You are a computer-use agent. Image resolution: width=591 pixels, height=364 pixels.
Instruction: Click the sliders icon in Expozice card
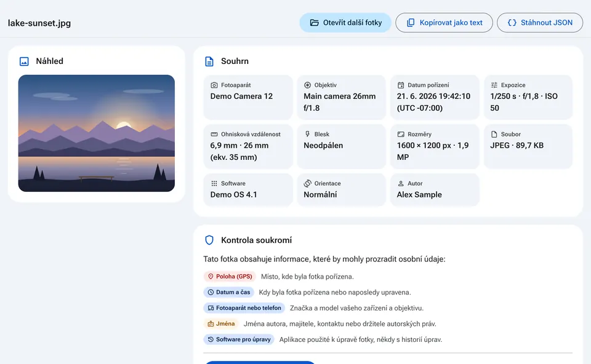494,85
